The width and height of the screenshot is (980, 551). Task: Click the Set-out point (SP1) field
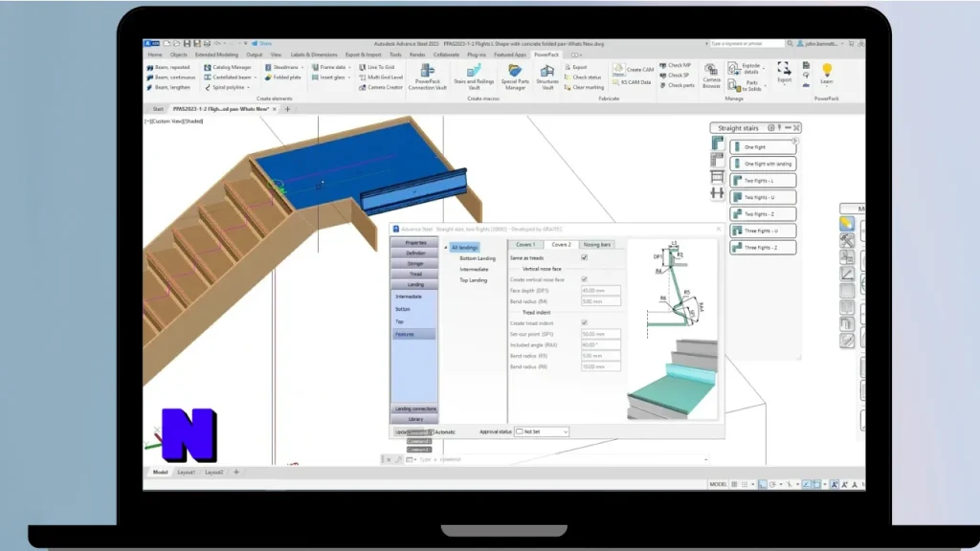tap(601, 334)
